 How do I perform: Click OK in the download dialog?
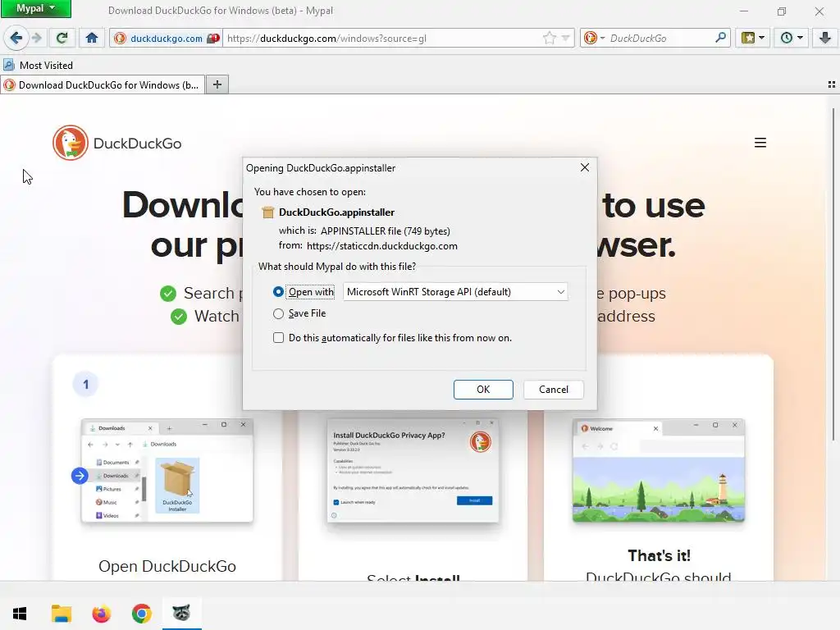pyautogui.click(x=483, y=390)
